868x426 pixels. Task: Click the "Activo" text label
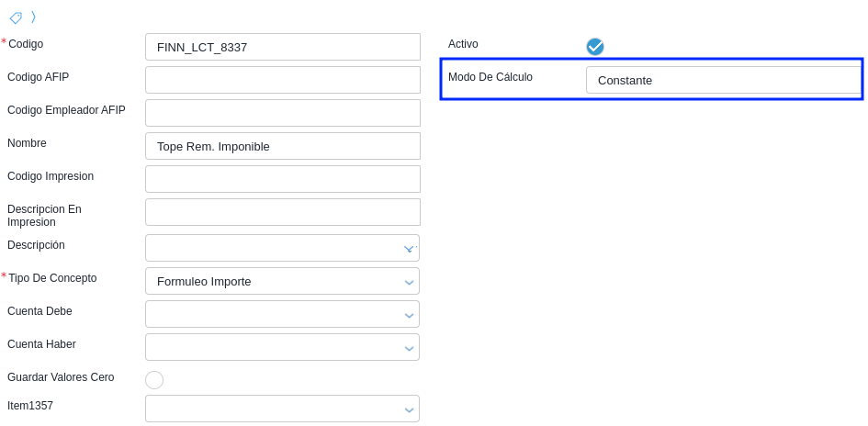point(463,44)
